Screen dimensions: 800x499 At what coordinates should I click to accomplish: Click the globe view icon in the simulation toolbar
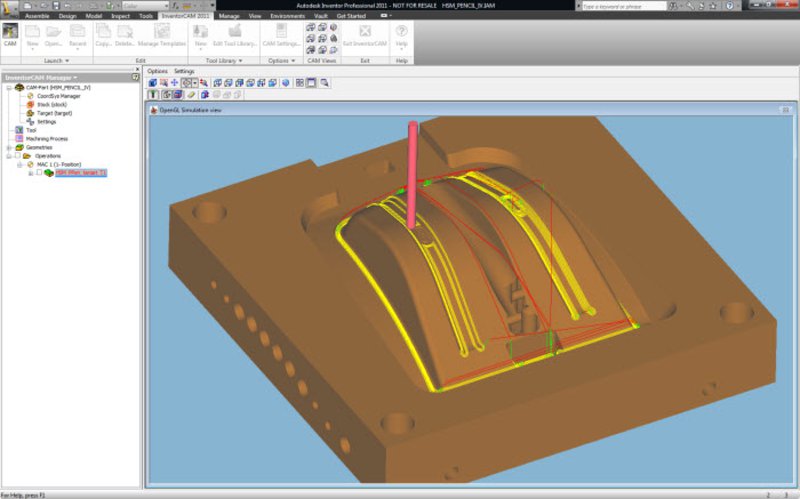coord(285,83)
